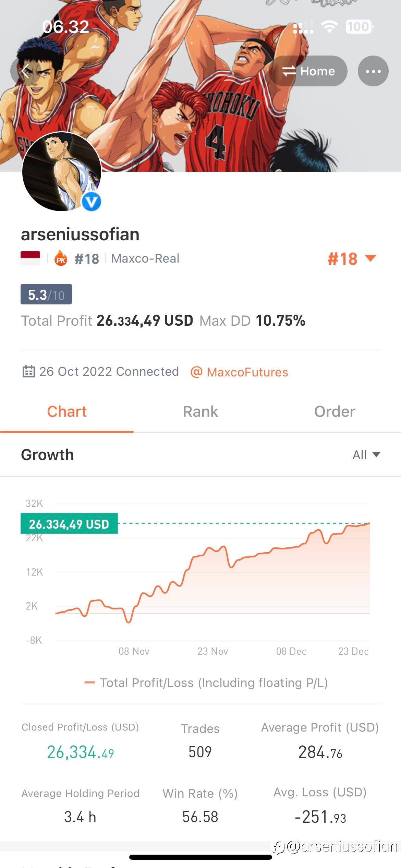Select the Chart tab
The height and width of the screenshot is (868, 401).
pos(67,412)
